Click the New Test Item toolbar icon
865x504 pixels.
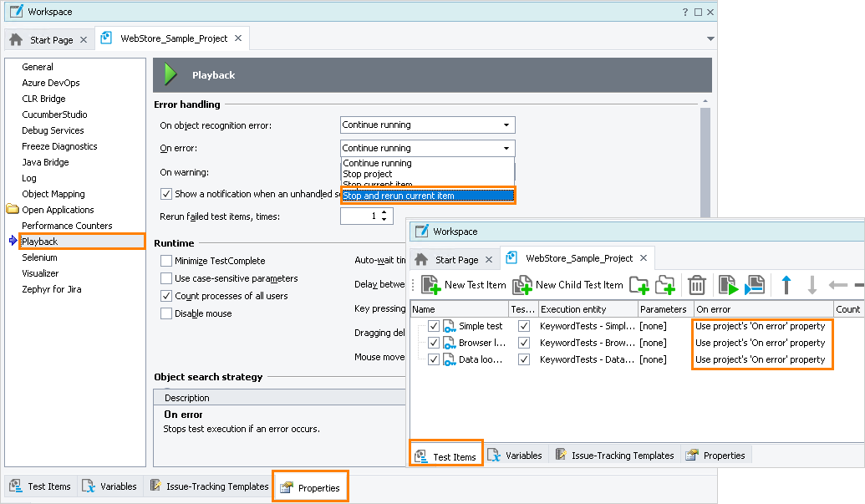pyautogui.click(x=430, y=285)
